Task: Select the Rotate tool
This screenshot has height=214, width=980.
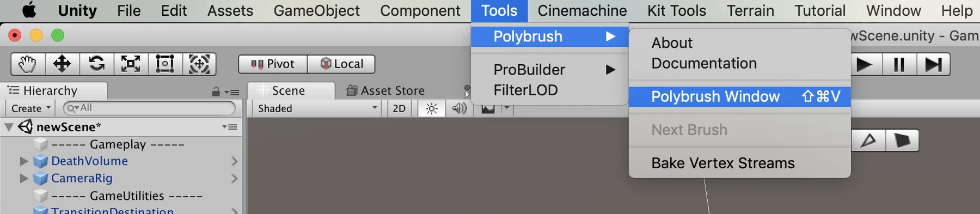Action: [96, 64]
